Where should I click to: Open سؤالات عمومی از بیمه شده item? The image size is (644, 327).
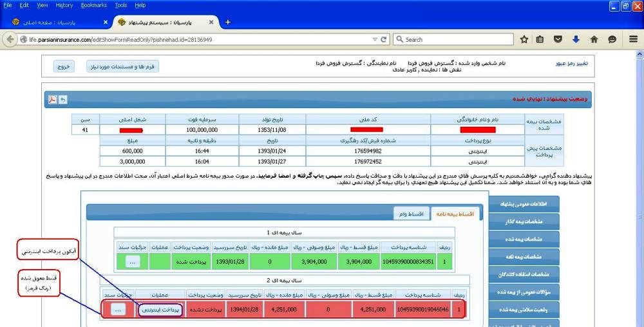click(524, 292)
